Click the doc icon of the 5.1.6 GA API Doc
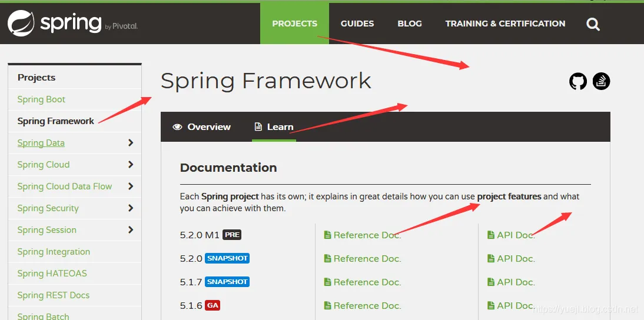Viewport: 644px width, 320px height. (x=491, y=306)
